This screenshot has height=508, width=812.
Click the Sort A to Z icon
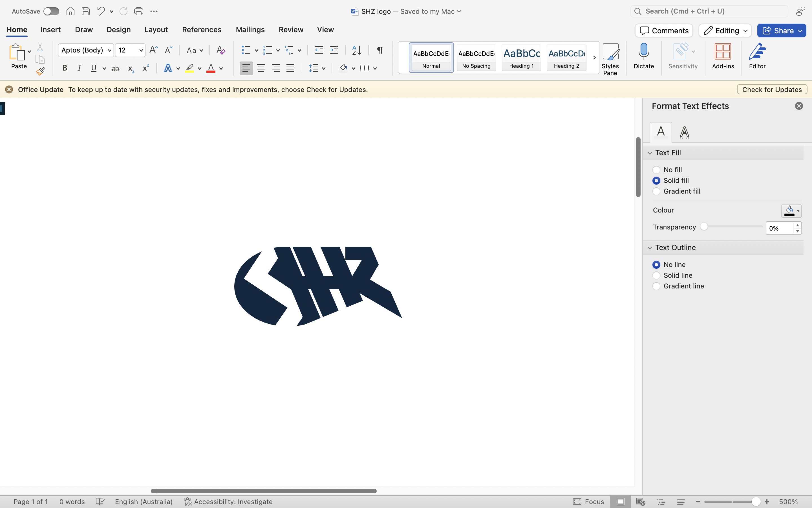(356, 50)
